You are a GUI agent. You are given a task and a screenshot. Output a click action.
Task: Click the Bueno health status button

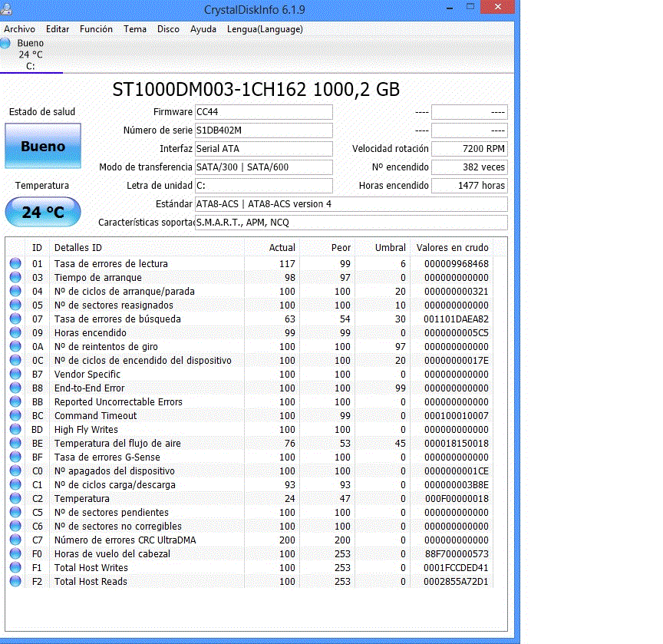pyautogui.click(x=43, y=146)
